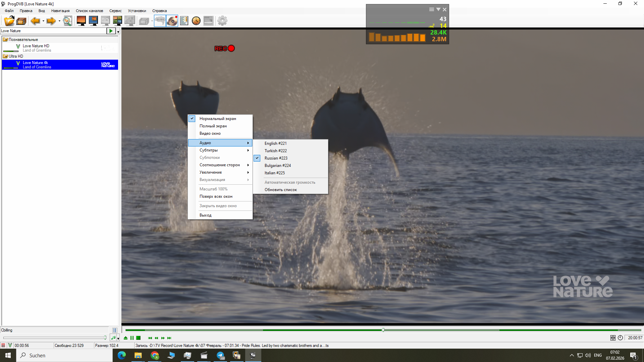The height and width of the screenshot is (362, 644).
Task: Open the channel search magnifier icon
Action: point(67,21)
